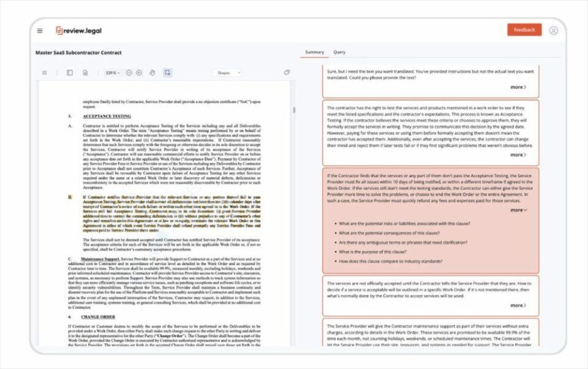
Task: Collapse the highlighted summary card's more toggle
Action: 519,210
